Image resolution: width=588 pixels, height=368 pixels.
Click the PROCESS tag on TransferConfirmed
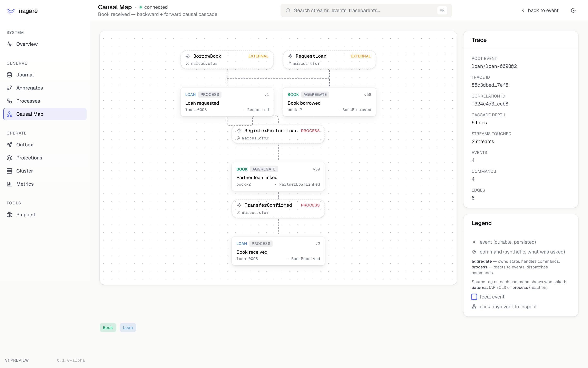[310, 205]
